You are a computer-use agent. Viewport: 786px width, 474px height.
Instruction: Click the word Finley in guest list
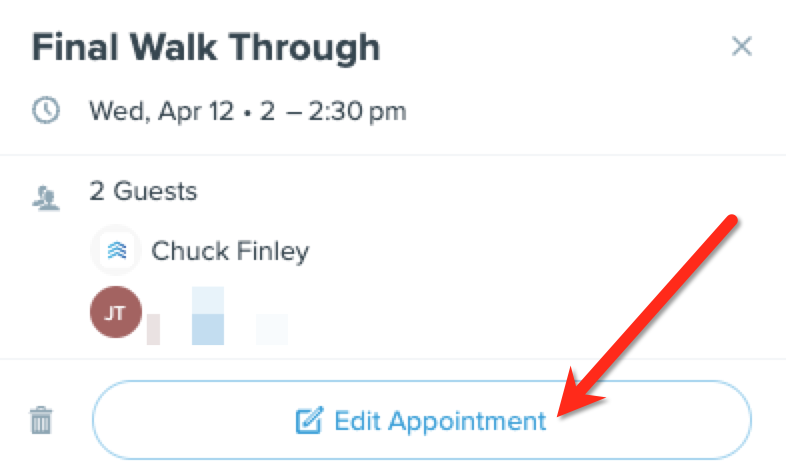coord(273,251)
